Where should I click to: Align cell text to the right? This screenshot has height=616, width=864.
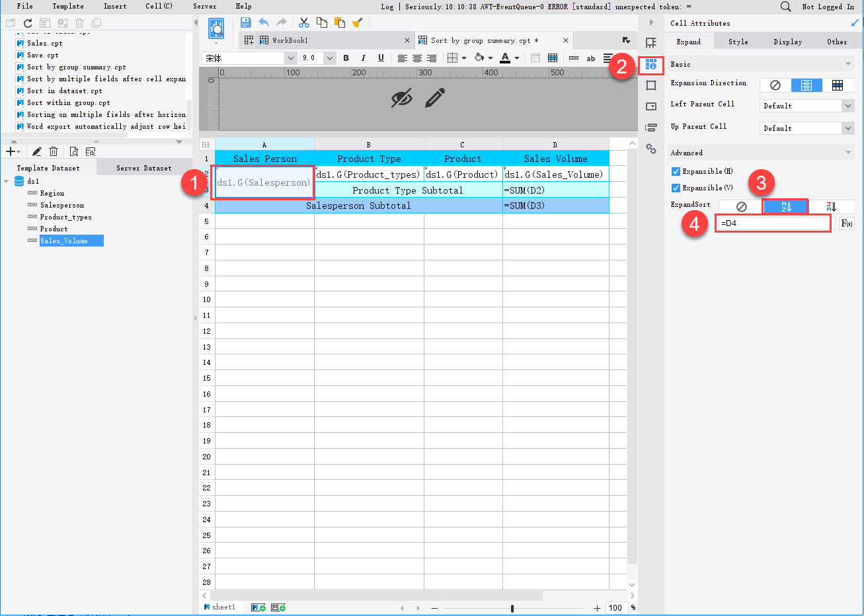coord(432,58)
